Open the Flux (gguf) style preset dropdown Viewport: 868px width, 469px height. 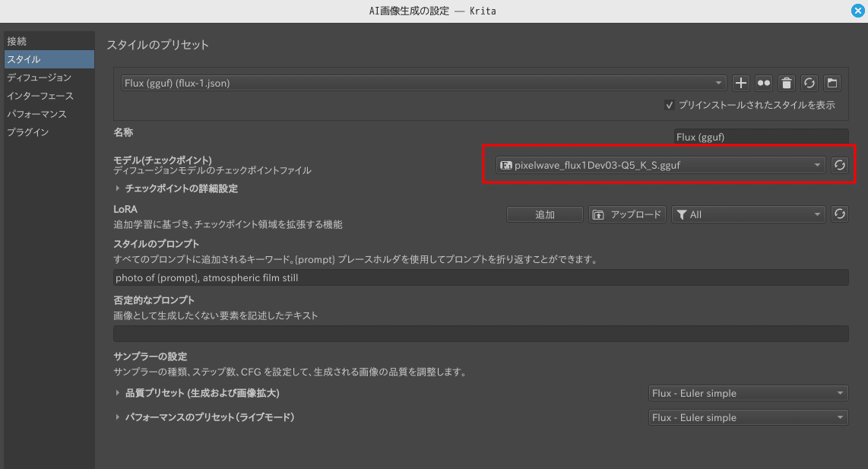[423, 83]
